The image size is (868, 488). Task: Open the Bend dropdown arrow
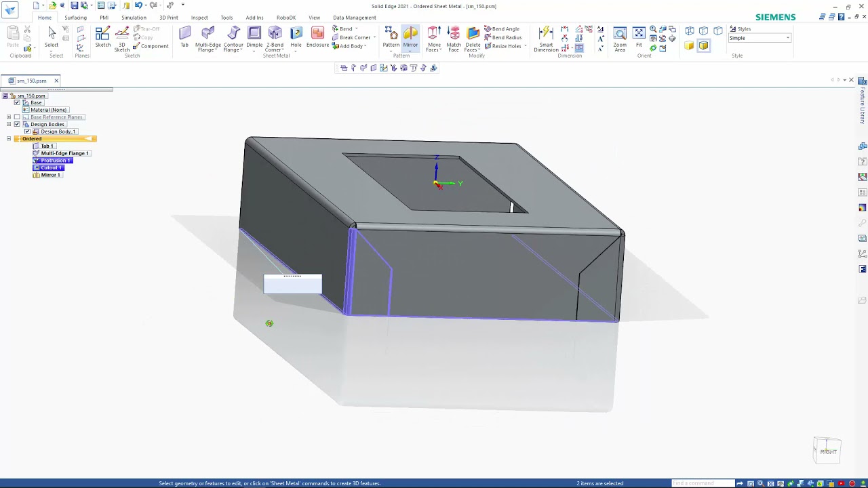coord(356,29)
